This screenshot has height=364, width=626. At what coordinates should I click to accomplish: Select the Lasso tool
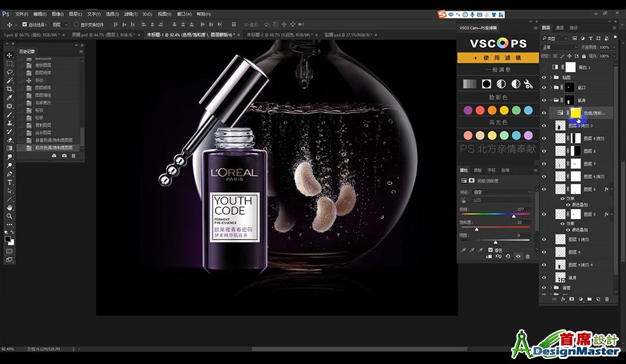tap(9, 72)
